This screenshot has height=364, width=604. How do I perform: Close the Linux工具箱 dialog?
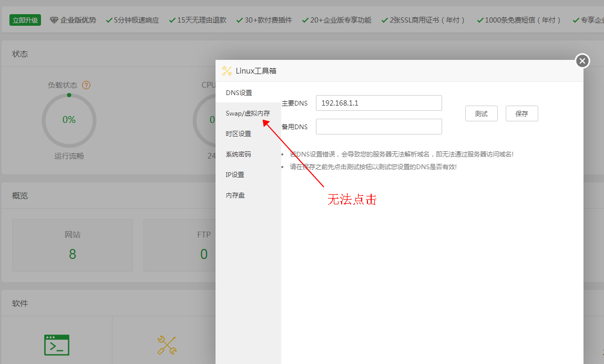(x=582, y=61)
